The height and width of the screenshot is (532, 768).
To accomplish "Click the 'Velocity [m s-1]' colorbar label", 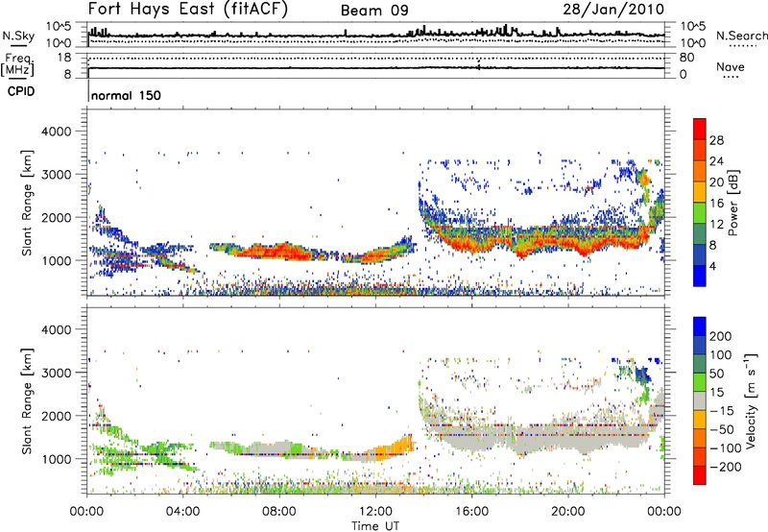I will tap(750, 400).
